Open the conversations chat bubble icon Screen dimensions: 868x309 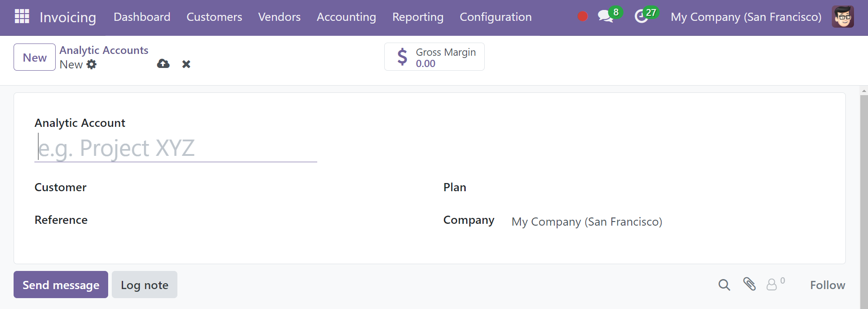(605, 16)
